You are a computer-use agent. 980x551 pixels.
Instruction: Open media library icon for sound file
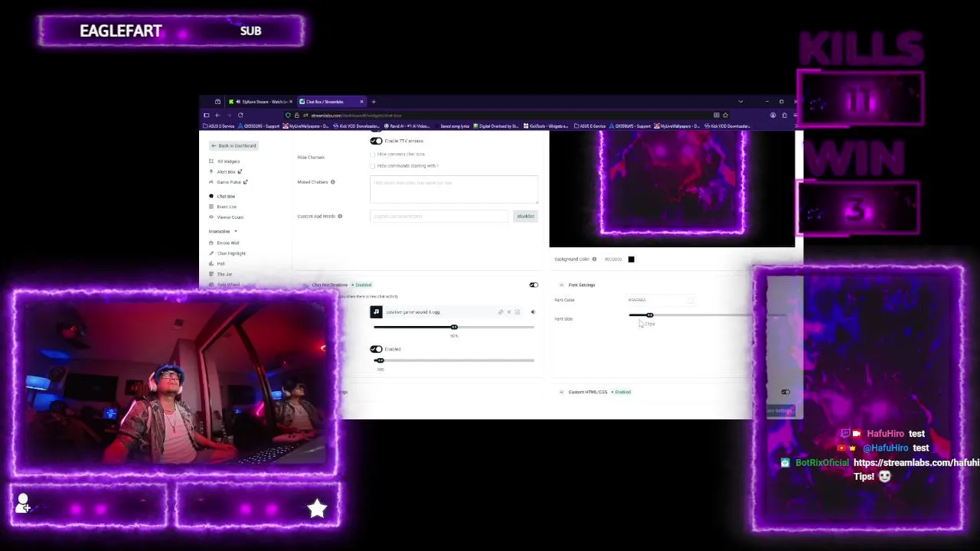point(517,312)
